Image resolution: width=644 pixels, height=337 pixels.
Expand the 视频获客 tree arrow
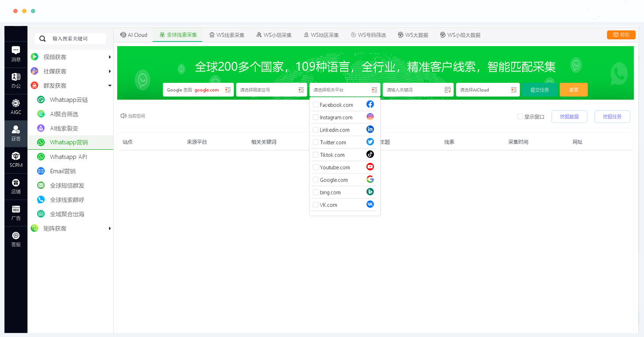point(109,57)
